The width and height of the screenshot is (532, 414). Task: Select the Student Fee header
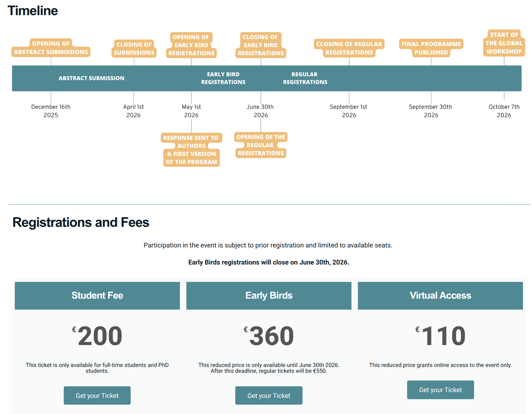point(97,295)
